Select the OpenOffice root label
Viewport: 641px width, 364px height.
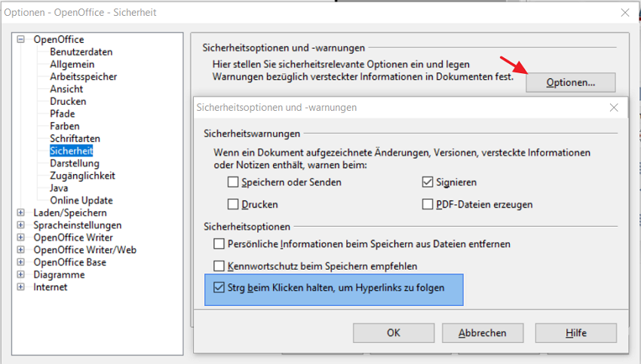point(59,39)
